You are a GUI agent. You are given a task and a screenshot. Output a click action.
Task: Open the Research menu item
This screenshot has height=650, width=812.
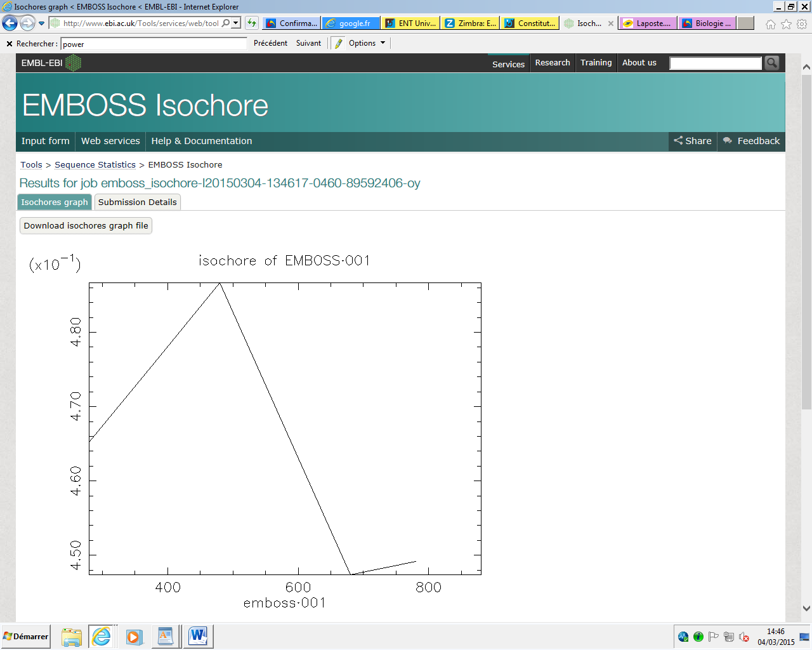pos(553,63)
